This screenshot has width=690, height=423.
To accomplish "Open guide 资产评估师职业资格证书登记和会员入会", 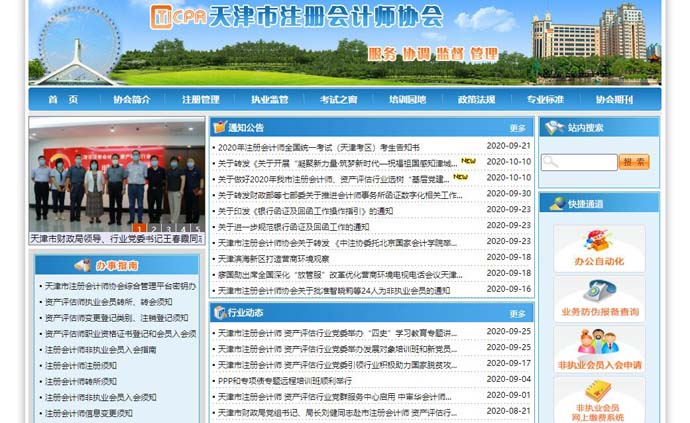I will (x=120, y=334).
